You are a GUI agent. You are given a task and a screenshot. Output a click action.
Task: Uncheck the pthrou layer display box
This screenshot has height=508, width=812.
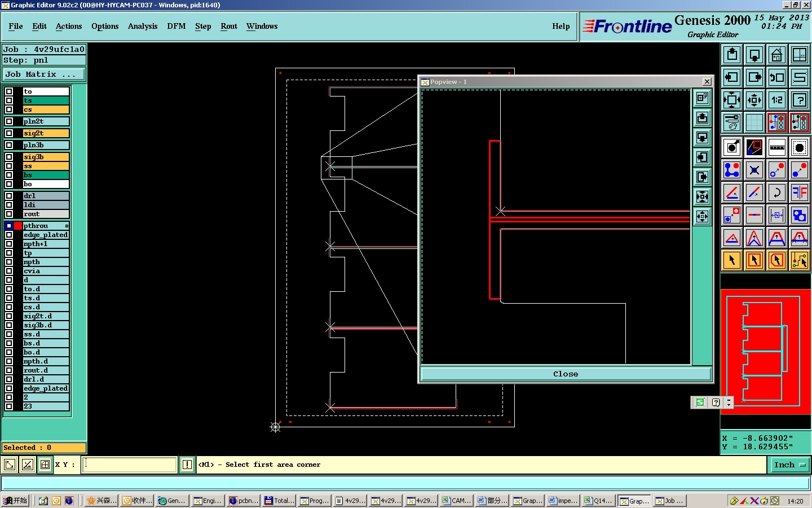pos(9,226)
